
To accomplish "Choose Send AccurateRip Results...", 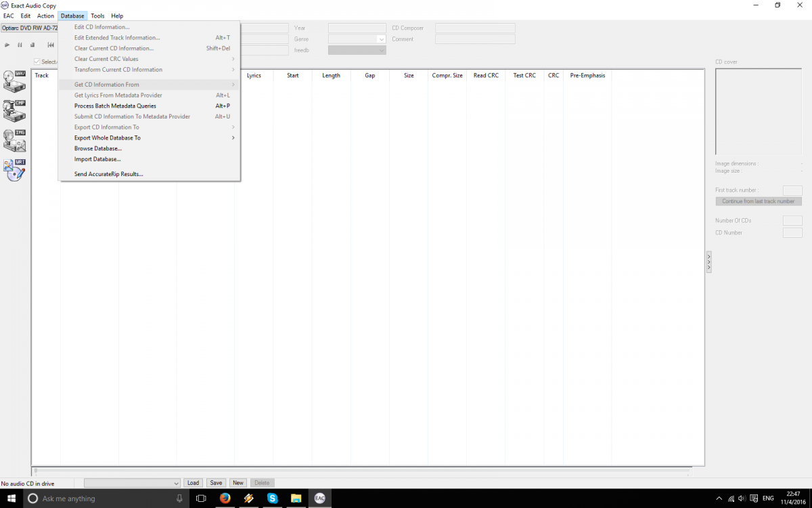I will point(148,174).
